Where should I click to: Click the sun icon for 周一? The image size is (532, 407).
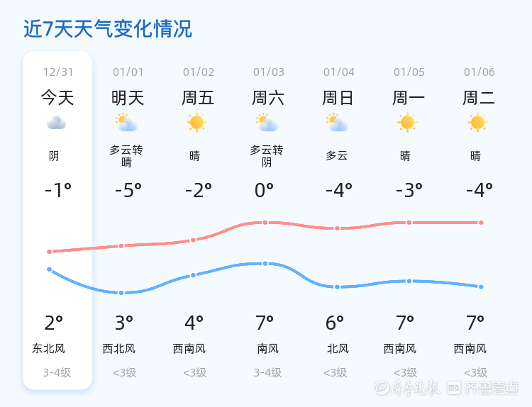pos(407,123)
